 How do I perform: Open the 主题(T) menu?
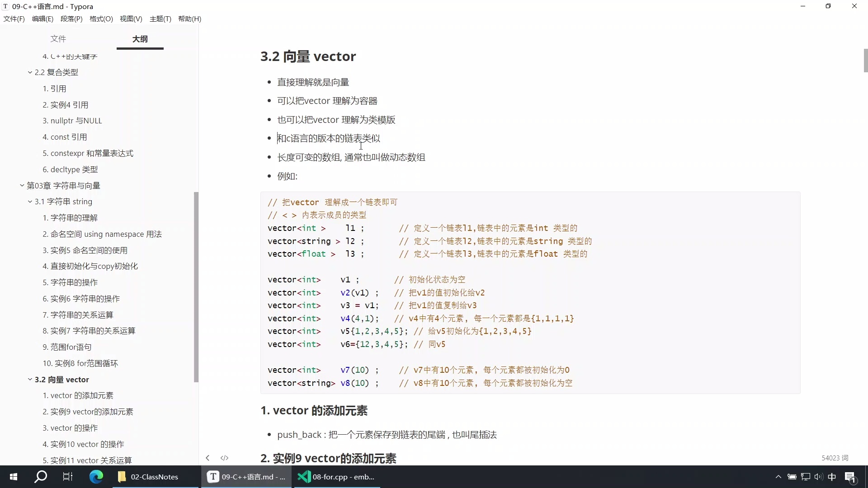160,19
